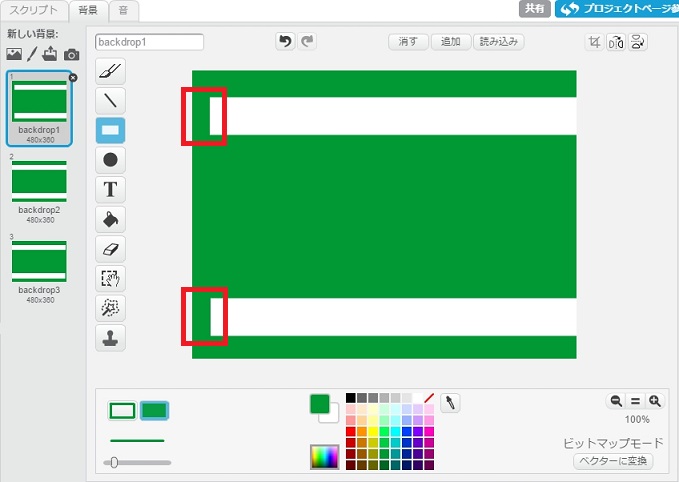The image size is (679, 482).
Task: Adjust the line width slider handle
Action: pyautogui.click(x=114, y=463)
